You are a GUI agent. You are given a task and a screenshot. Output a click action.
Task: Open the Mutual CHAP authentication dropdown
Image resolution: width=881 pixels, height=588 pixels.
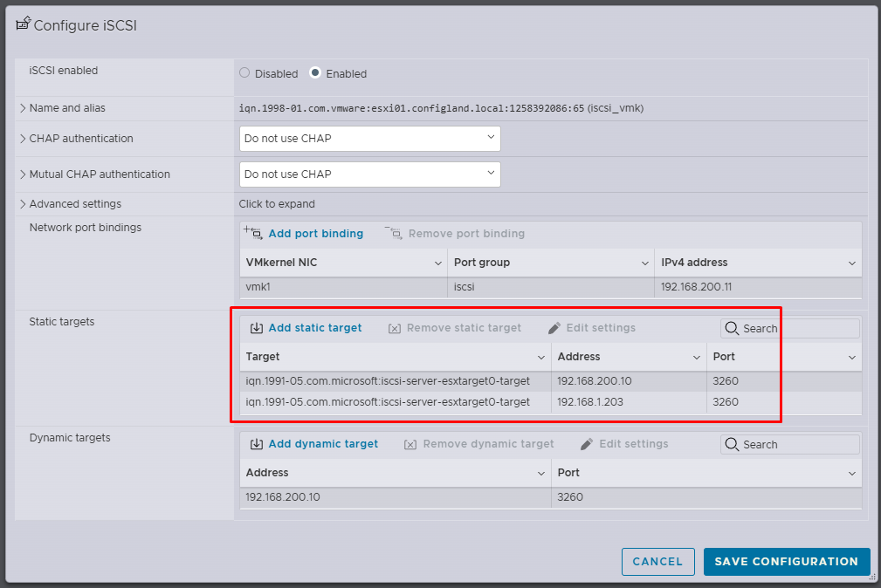pos(369,174)
